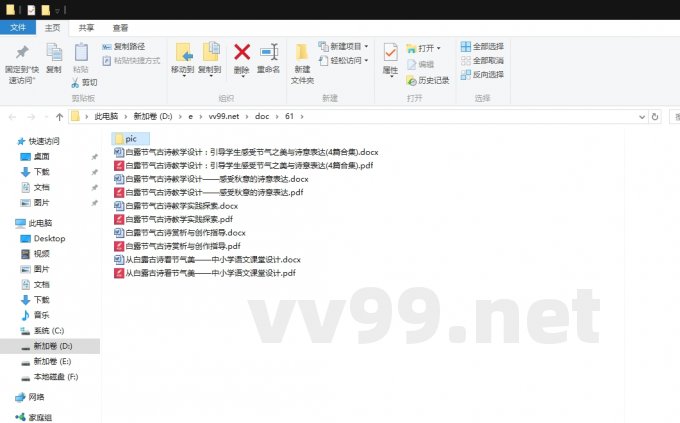Select the Cut scissors option
Image resolution: width=680 pixels, height=423 pixels.
point(85,82)
